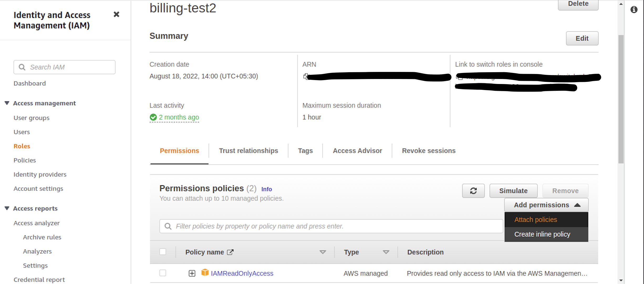Open the info panel icon
Viewport: 644px width, 284px height.
(634, 10)
